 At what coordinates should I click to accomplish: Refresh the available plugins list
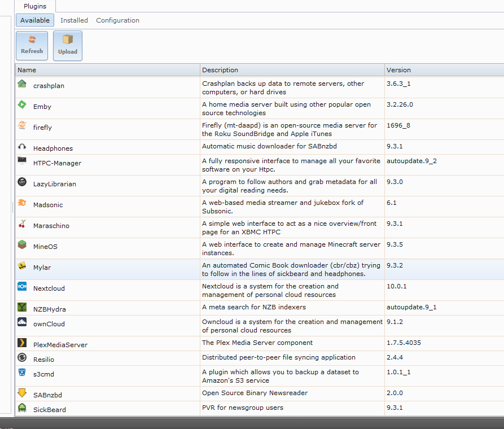pyautogui.click(x=32, y=46)
